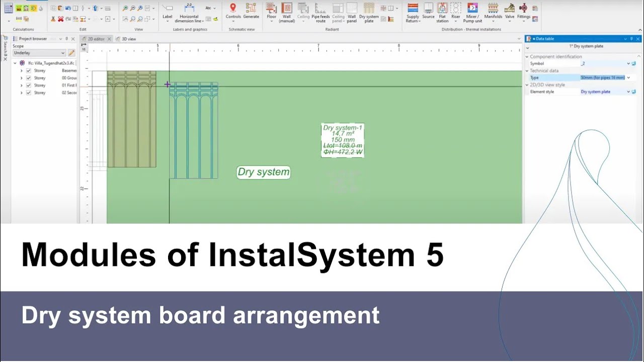Viewport: 644px width, 362px height.
Task: Select the Wall (manual) tool
Action: 287,14
